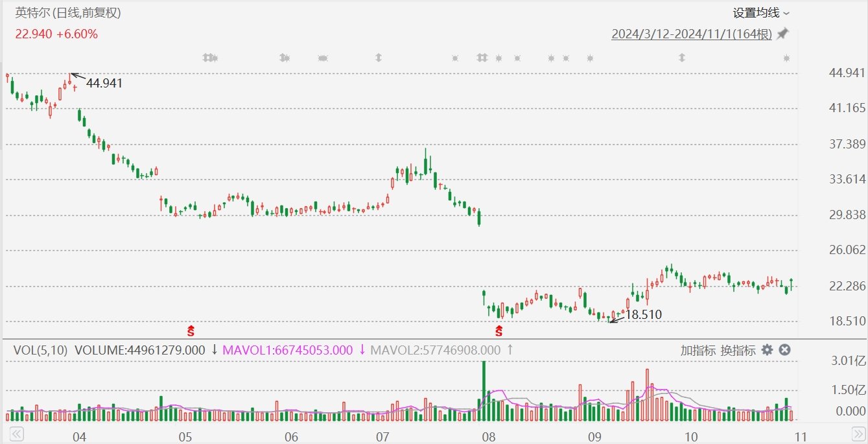Click the double-arrow event marker above October
Screen dimensions: 868x444
681,58
